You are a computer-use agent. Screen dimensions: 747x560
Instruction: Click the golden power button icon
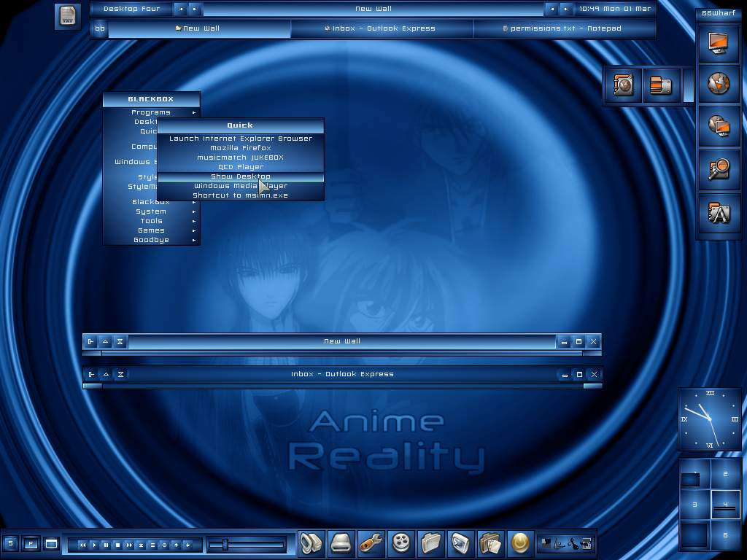[x=520, y=542]
